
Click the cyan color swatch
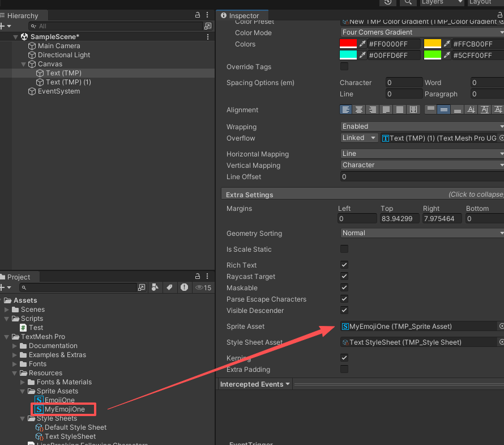coord(348,55)
